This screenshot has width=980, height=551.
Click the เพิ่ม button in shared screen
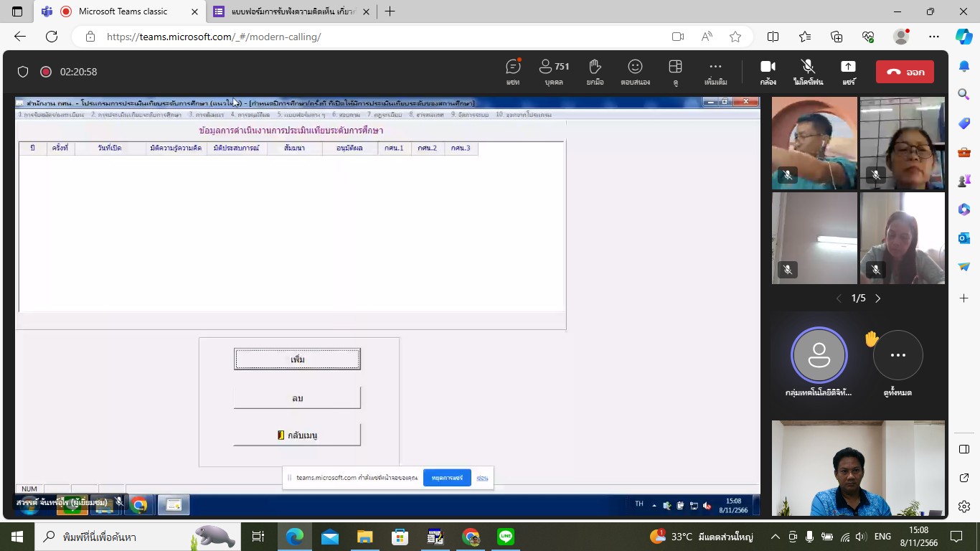pyautogui.click(x=297, y=359)
